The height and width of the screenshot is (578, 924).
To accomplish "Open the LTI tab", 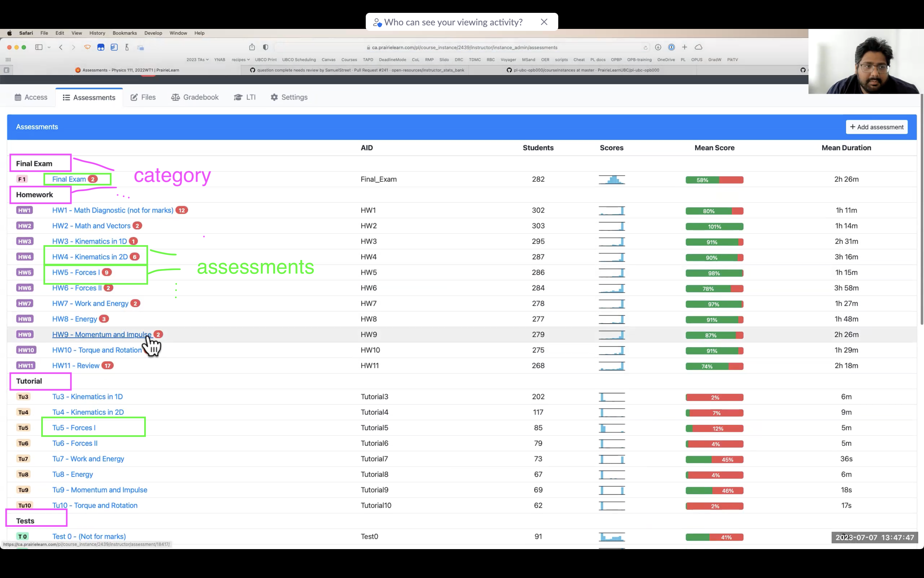I will pyautogui.click(x=245, y=97).
